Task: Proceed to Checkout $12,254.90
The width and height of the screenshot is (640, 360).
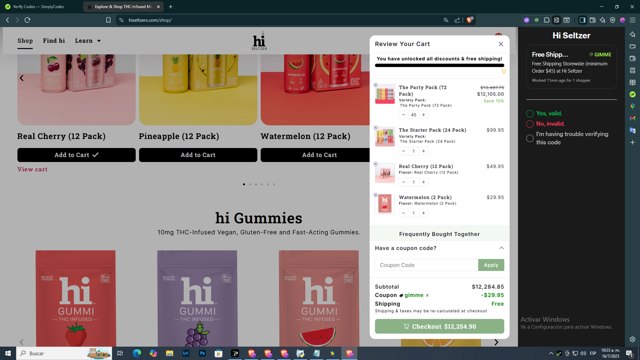Action: 440,327
